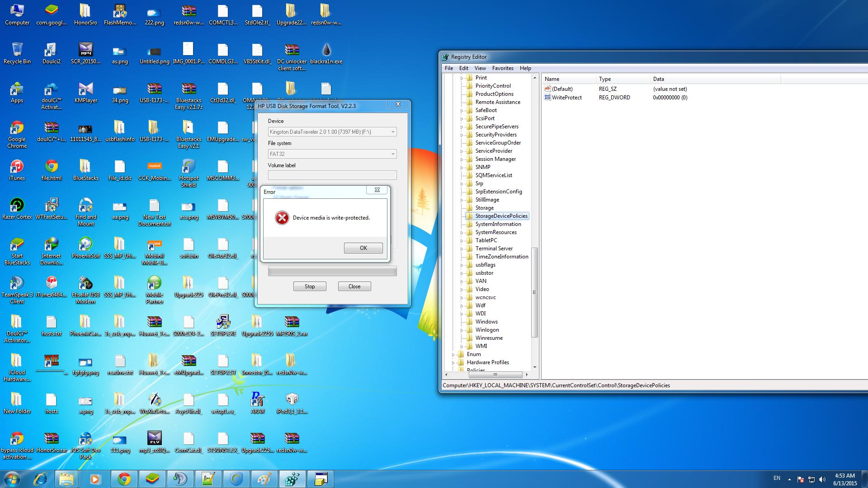Screen dimensions: 868x488
Task: Click the format progress bar
Action: click(x=332, y=271)
